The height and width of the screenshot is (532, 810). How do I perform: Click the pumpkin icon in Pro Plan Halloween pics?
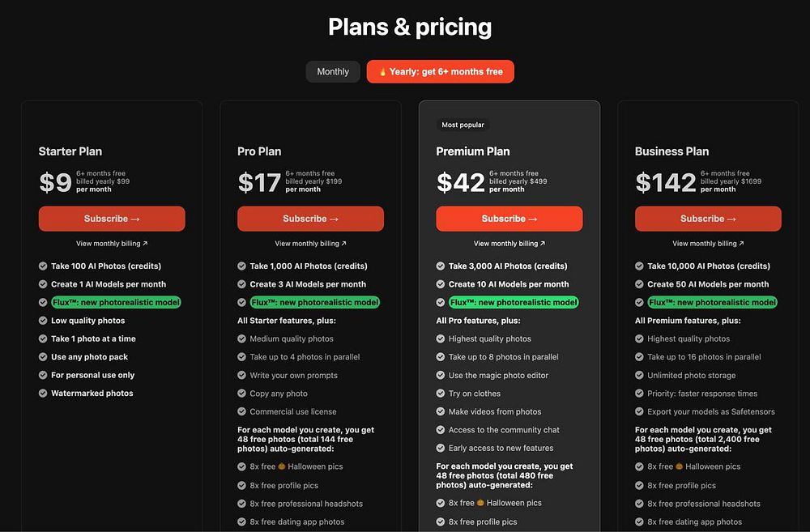[282, 466]
